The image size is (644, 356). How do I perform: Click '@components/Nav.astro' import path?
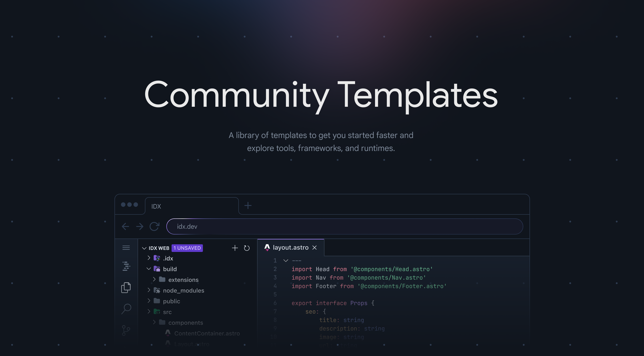click(386, 278)
